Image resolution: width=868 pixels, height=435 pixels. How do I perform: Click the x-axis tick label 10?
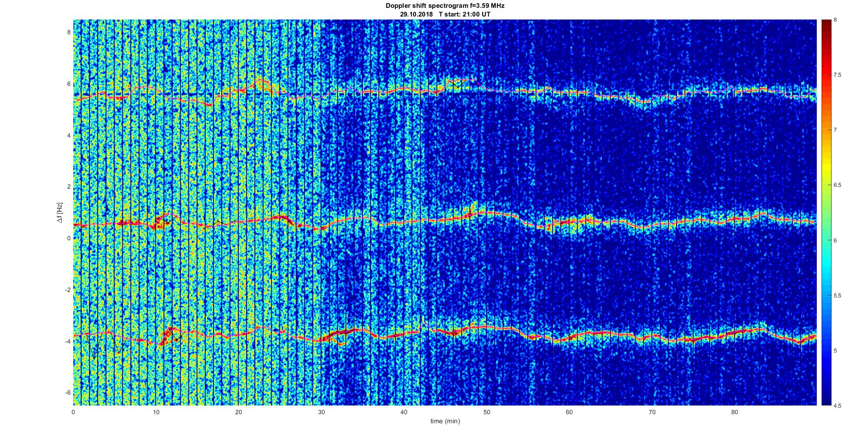click(x=156, y=412)
